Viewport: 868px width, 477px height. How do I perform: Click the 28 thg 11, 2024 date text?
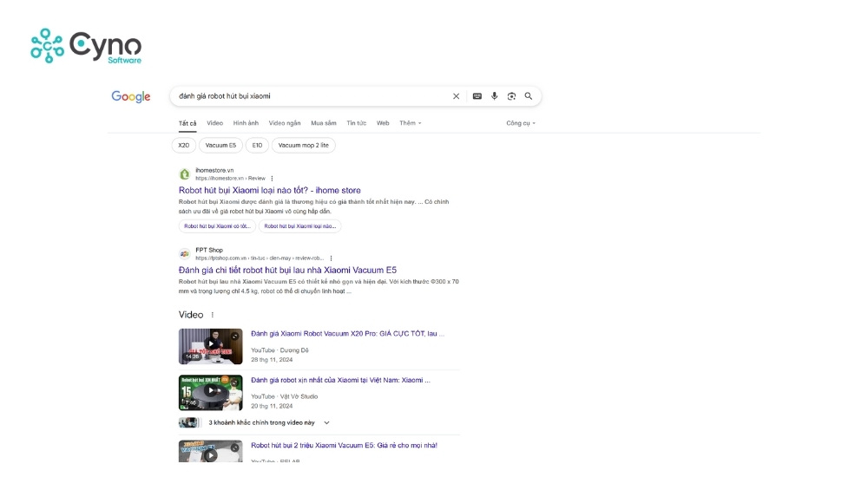click(x=272, y=360)
